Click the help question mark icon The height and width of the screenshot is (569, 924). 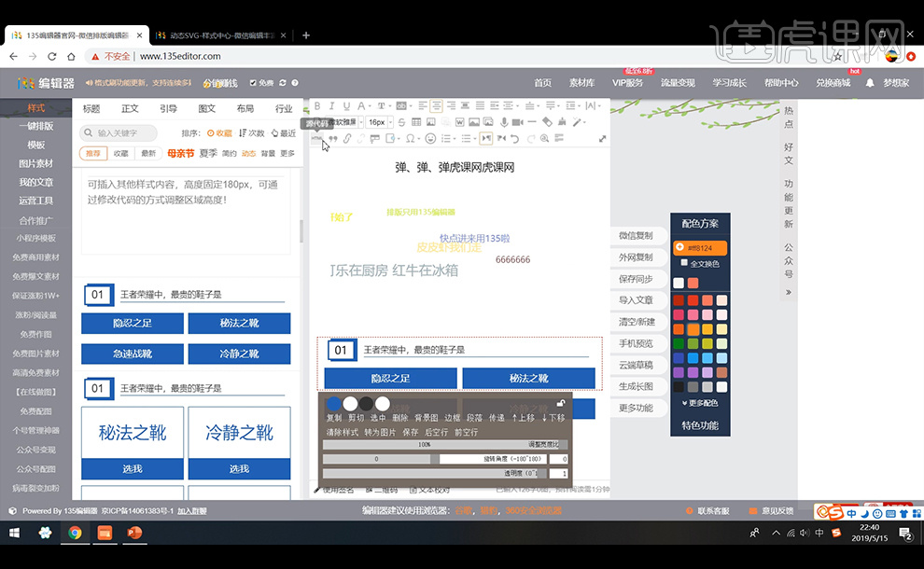(x=295, y=83)
